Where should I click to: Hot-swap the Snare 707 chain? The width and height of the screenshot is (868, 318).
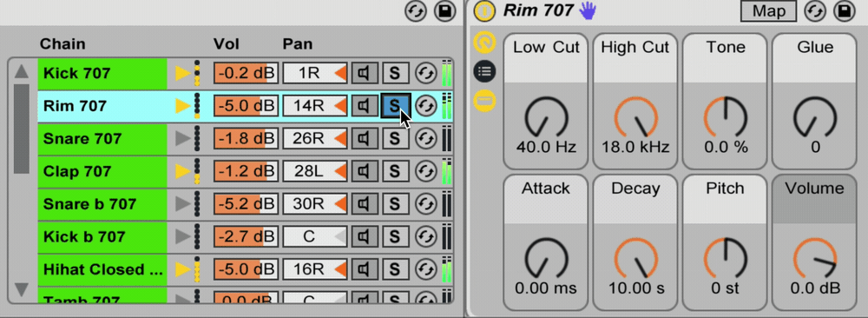click(425, 138)
